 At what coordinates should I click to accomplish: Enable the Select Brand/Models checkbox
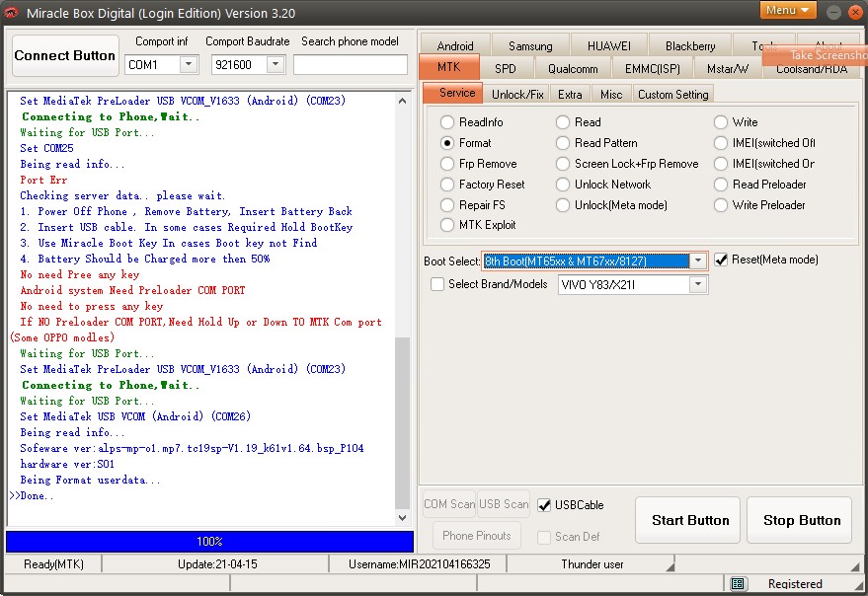pos(437,284)
